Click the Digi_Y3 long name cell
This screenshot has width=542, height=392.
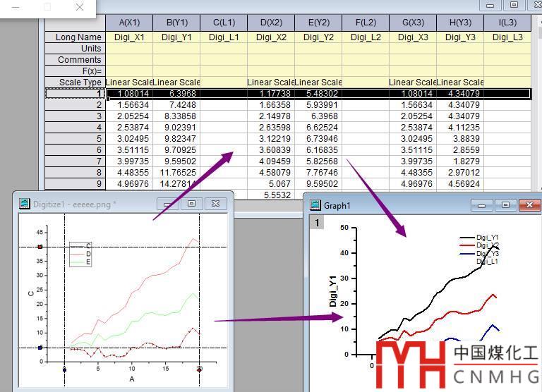460,37
